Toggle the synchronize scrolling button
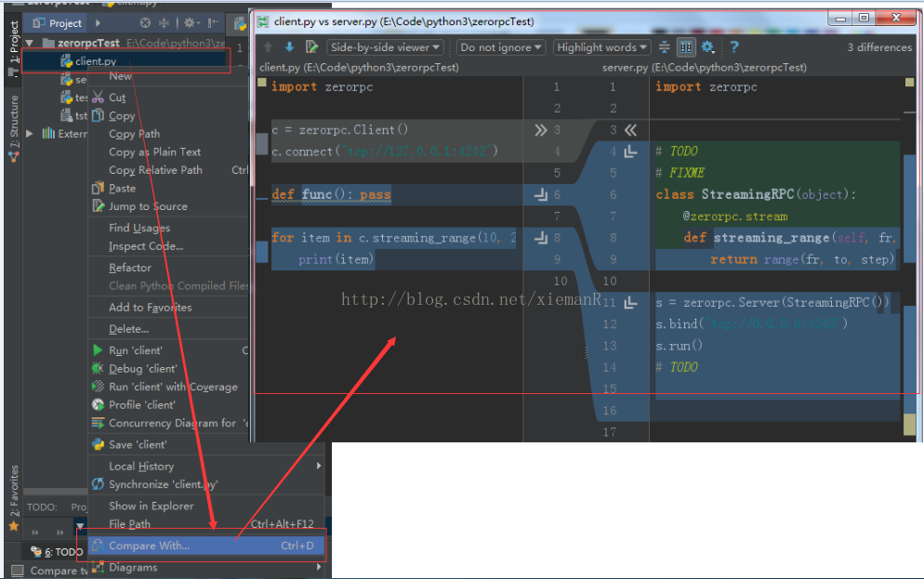Image resolution: width=924 pixels, height=579 pixels. coord(685,47)
